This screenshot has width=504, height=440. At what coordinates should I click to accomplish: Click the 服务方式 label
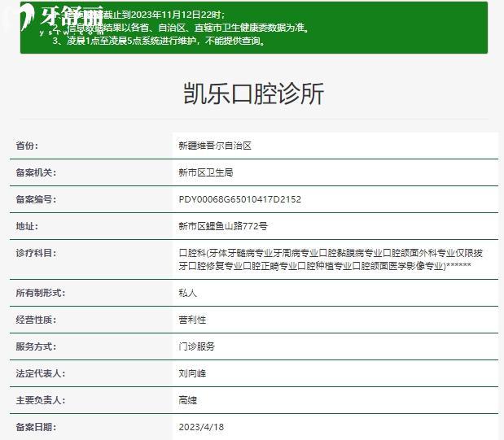36,346
